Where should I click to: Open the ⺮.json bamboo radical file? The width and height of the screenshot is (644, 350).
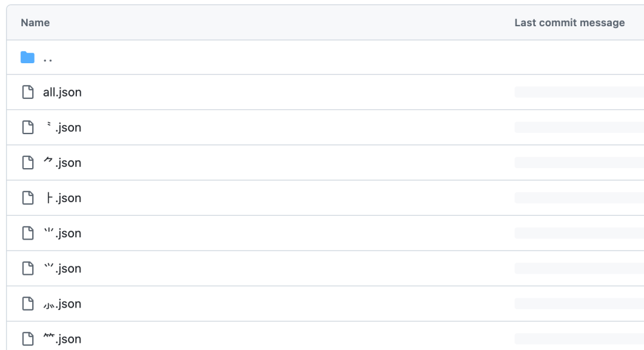pos(62,339)
